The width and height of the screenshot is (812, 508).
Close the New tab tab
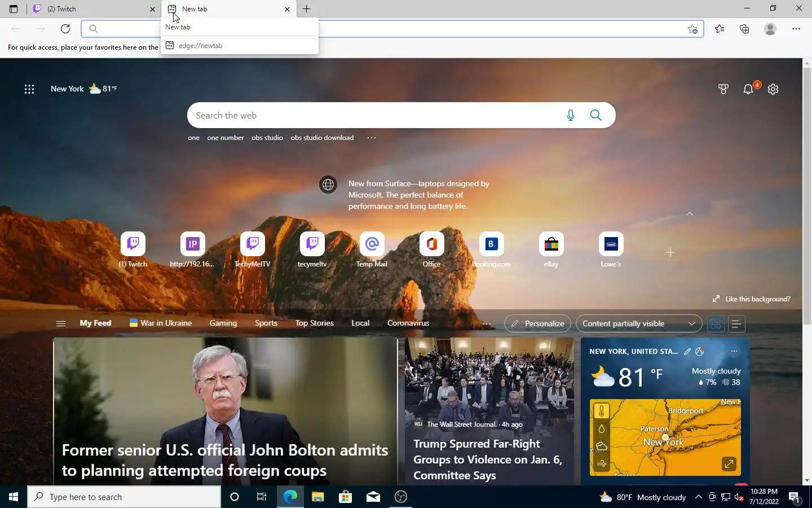[287, 9]
